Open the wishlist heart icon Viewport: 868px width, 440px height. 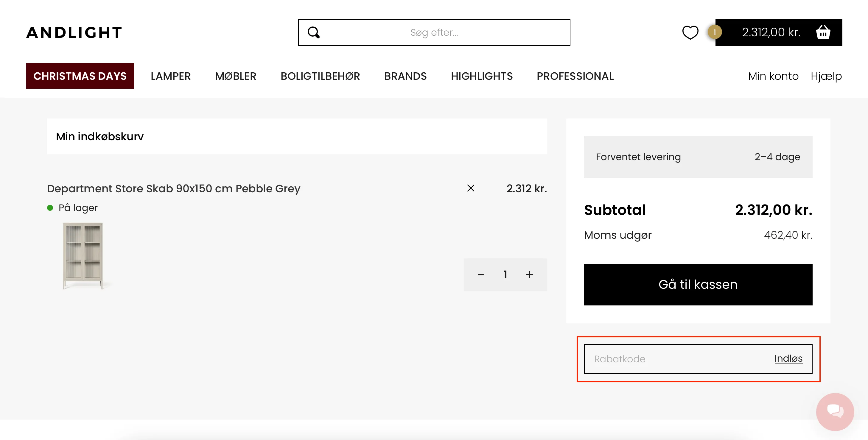click(x=690, y=32)
